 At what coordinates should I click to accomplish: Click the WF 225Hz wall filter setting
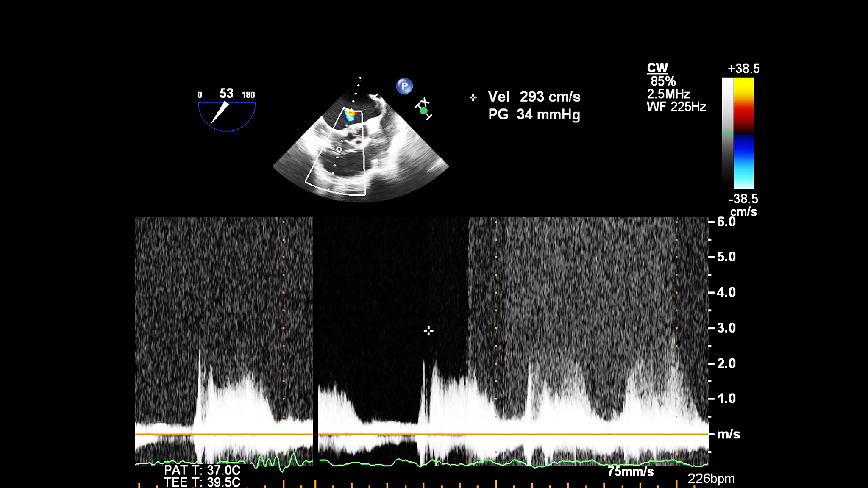point(676,107)
